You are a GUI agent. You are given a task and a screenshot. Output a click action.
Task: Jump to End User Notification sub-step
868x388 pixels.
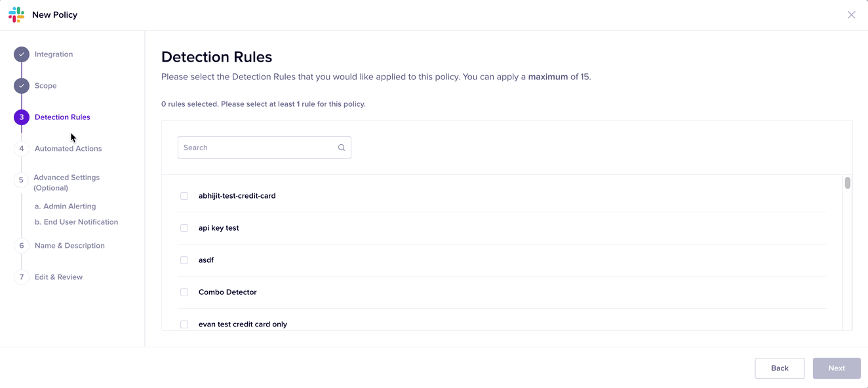[x=76, y=222]
